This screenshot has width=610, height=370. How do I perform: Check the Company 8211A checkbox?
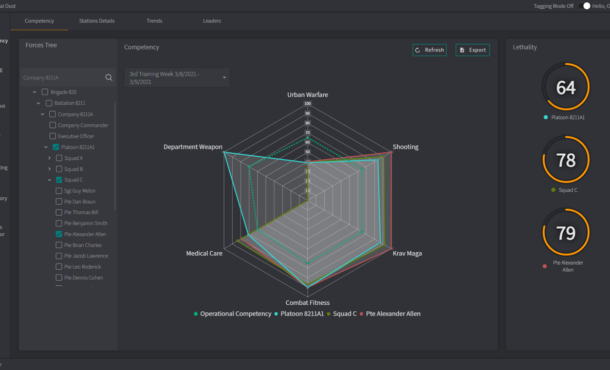[x=52, y=114]
